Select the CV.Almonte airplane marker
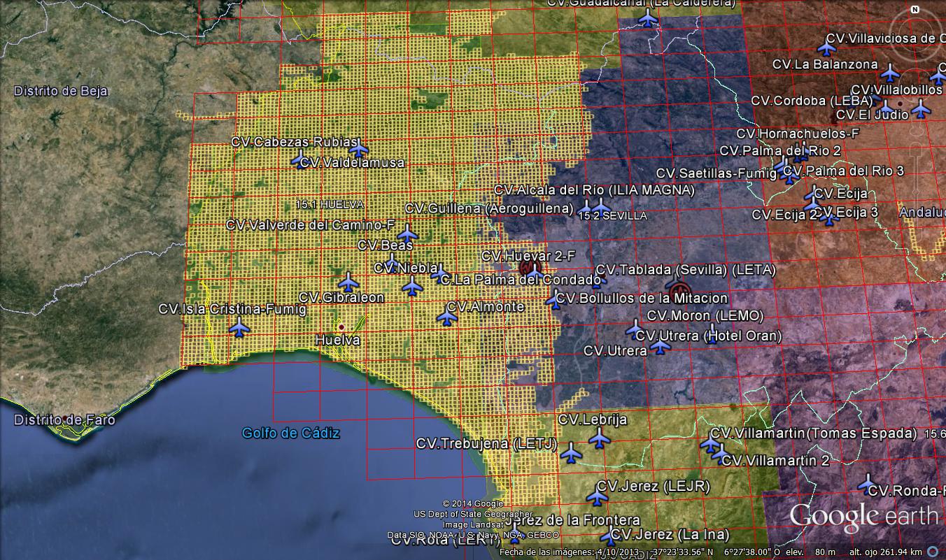 447,317
